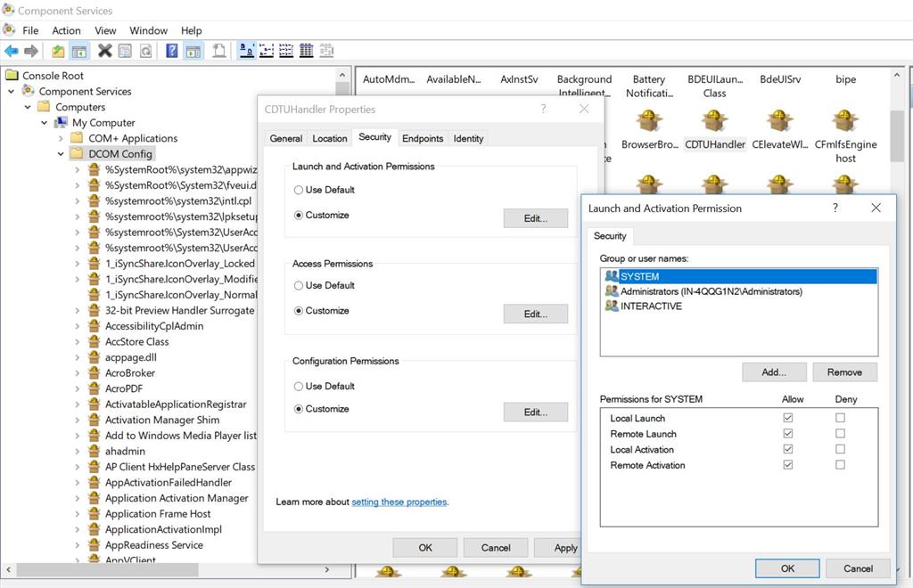
Task: Collapse the Component Services tree node
Action: pyautogui.click(x=11, y=91)
